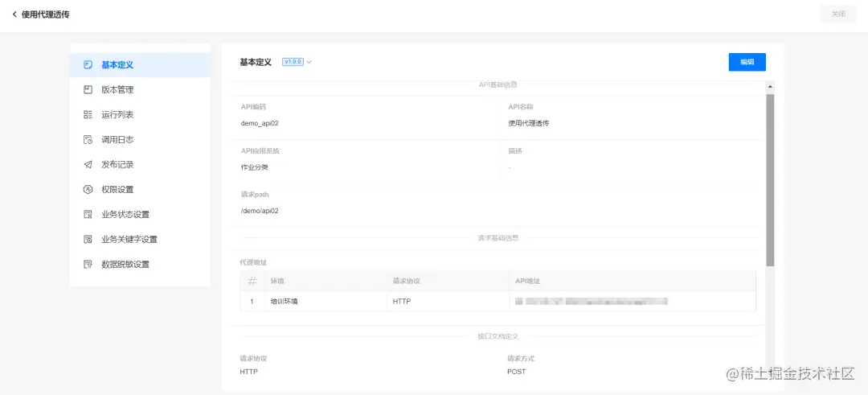This screenshot has height=395, width=868.
Task: Click the v1.0.0 version tag
Action: [x=293, y=62]
